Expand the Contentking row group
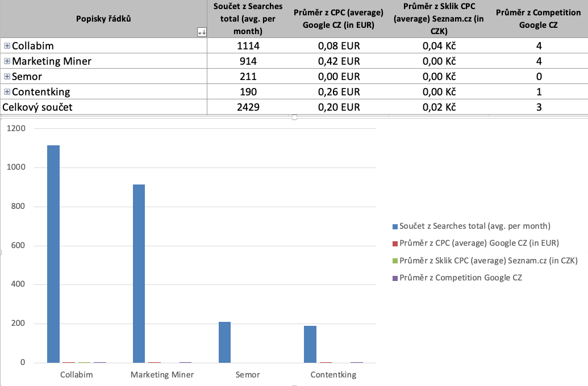The width and height of the screenshot is (588, 386). tap(7, 92)
